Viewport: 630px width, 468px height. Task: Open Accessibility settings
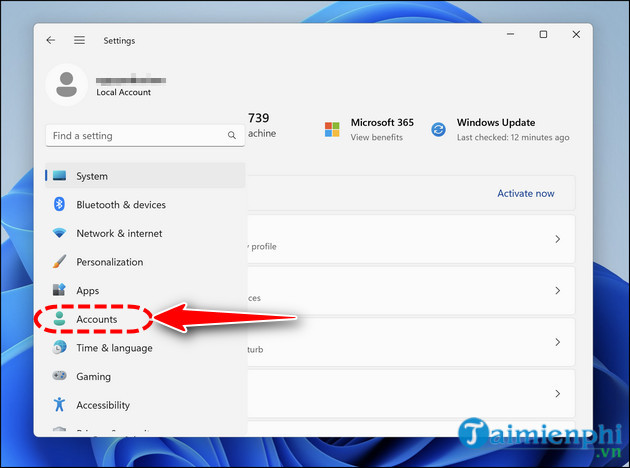click(x=103, y=405)
